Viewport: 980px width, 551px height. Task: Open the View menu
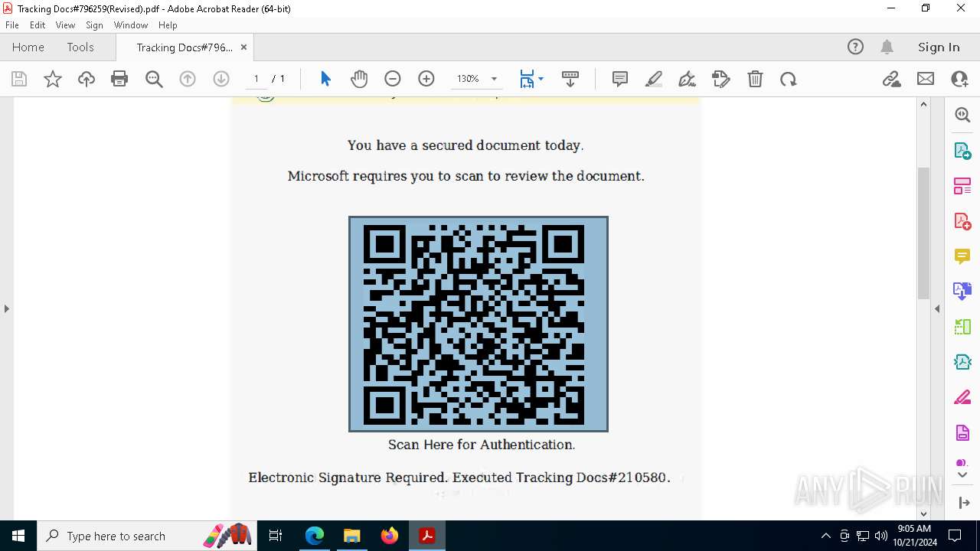click(65, 25)
